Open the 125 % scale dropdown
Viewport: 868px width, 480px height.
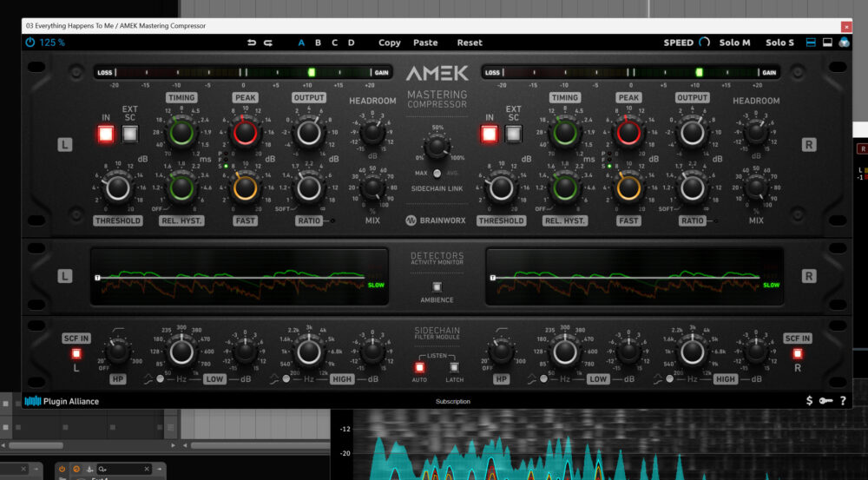tap(52, 43)
